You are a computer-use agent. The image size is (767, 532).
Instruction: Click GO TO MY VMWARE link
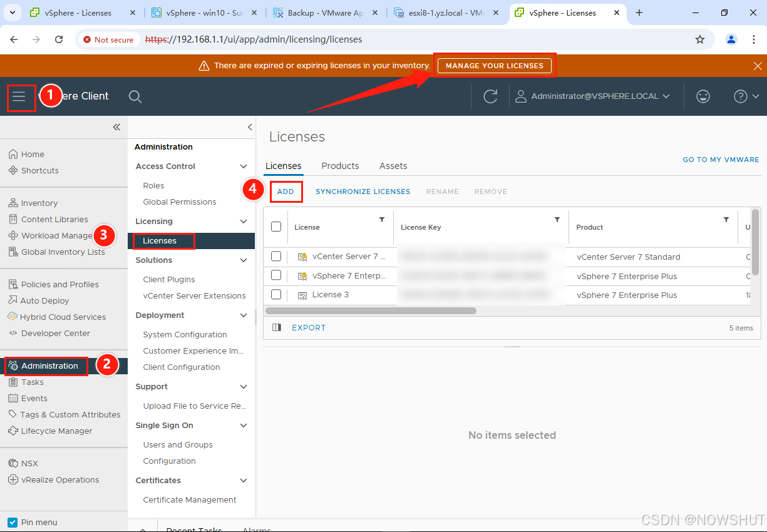point(721,160)
